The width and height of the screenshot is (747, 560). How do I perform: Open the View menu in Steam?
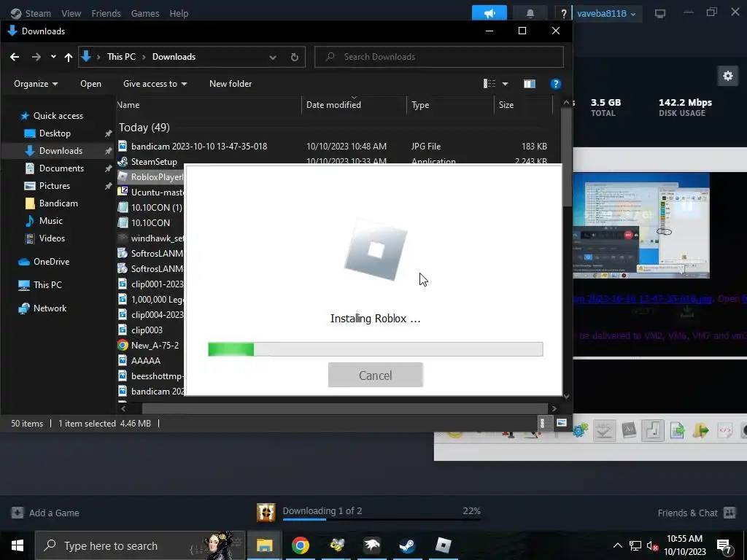click(x=71, y=13)
